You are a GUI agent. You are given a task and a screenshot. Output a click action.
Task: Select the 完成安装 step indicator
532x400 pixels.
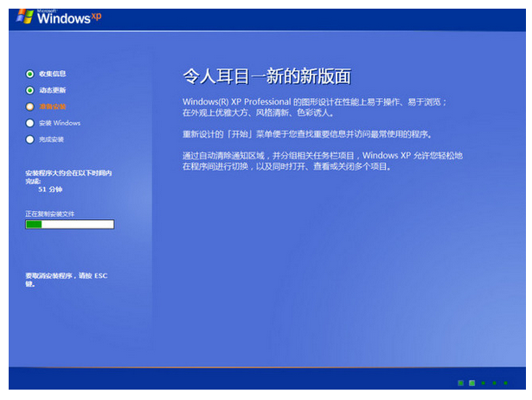point(30,139)
